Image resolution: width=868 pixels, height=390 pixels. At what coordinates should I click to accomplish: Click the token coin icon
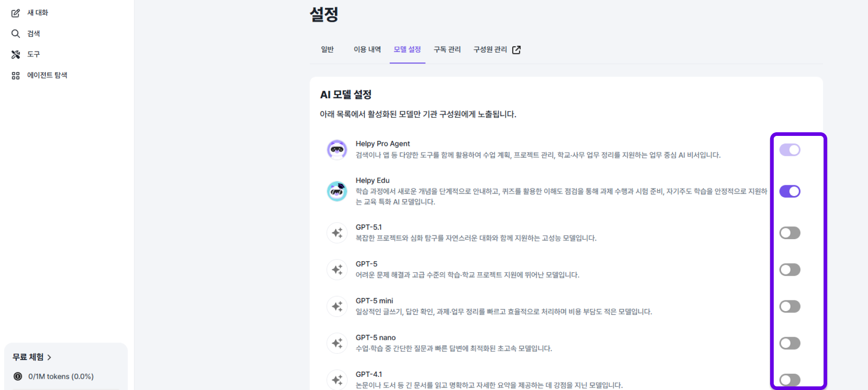[18, 376]
